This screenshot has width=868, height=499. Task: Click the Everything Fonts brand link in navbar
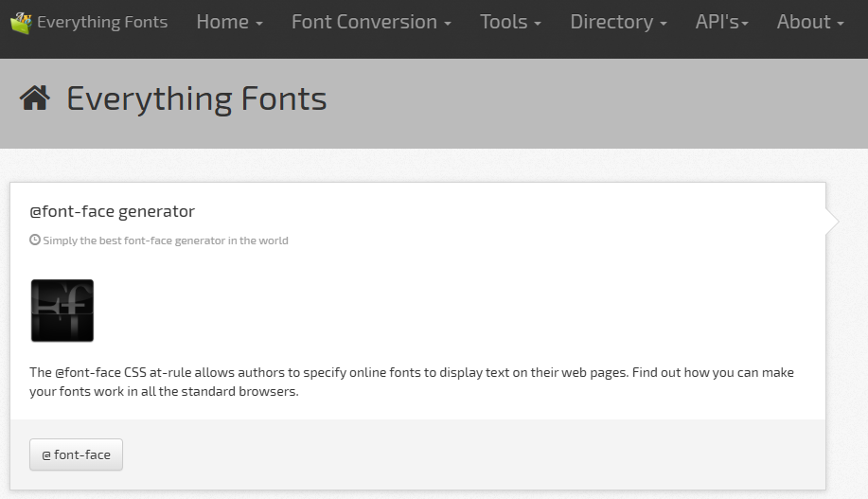coord(89,22)
